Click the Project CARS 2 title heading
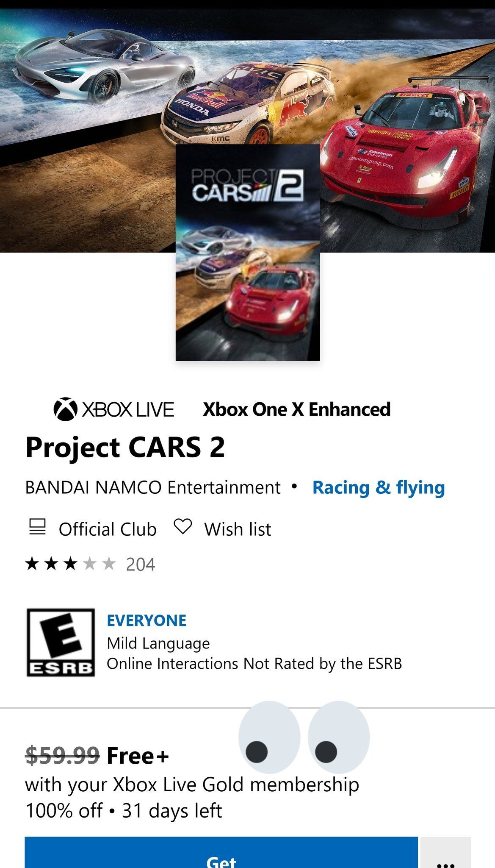The height and width of the screenshot is (868, 495). point(125,447)
